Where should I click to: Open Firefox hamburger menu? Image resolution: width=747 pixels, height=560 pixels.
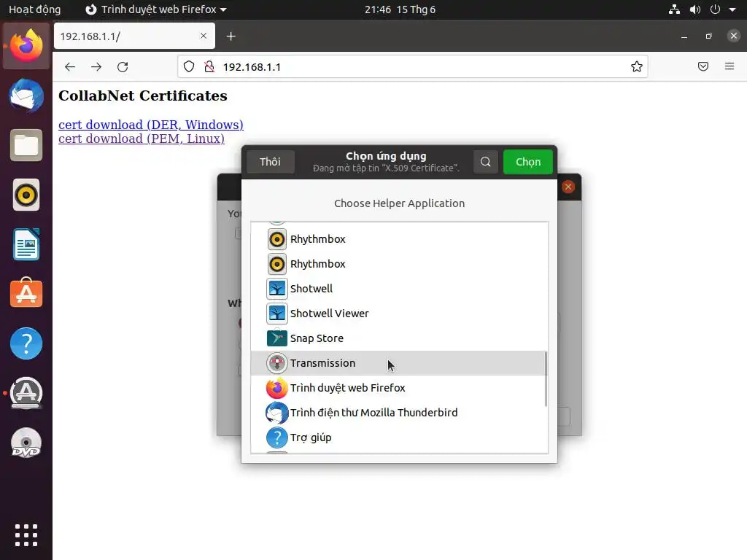[x=729, y=66]
